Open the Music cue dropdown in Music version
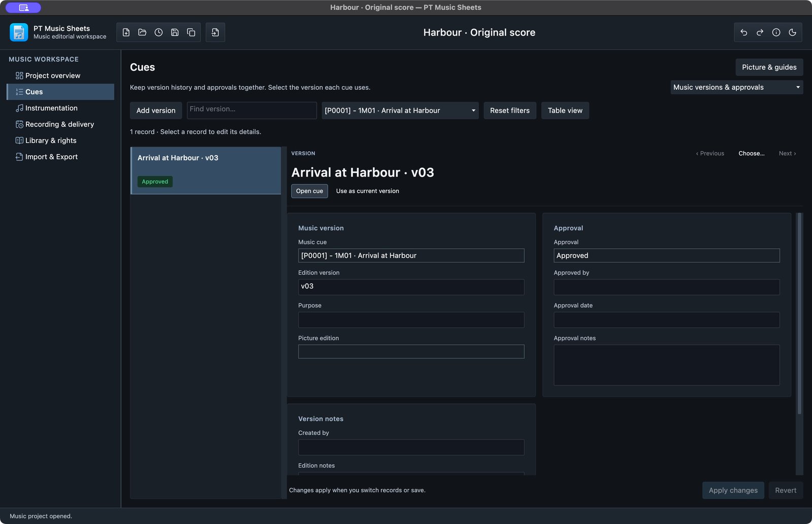Screen dimensions: 812x524 (412, 256)
